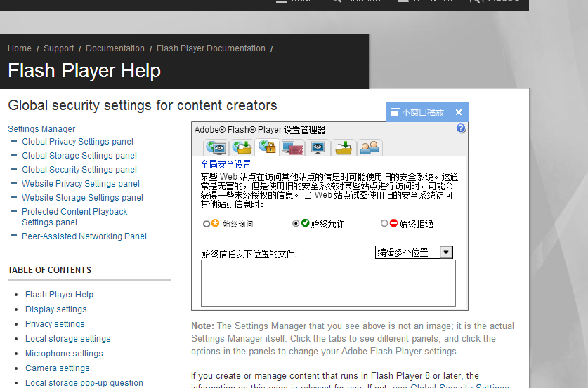Go to Flash Player Documentation breadcrumb
The width and height of the screenshot is (588, 388).
pyautogui.click(x=211, y=48)
